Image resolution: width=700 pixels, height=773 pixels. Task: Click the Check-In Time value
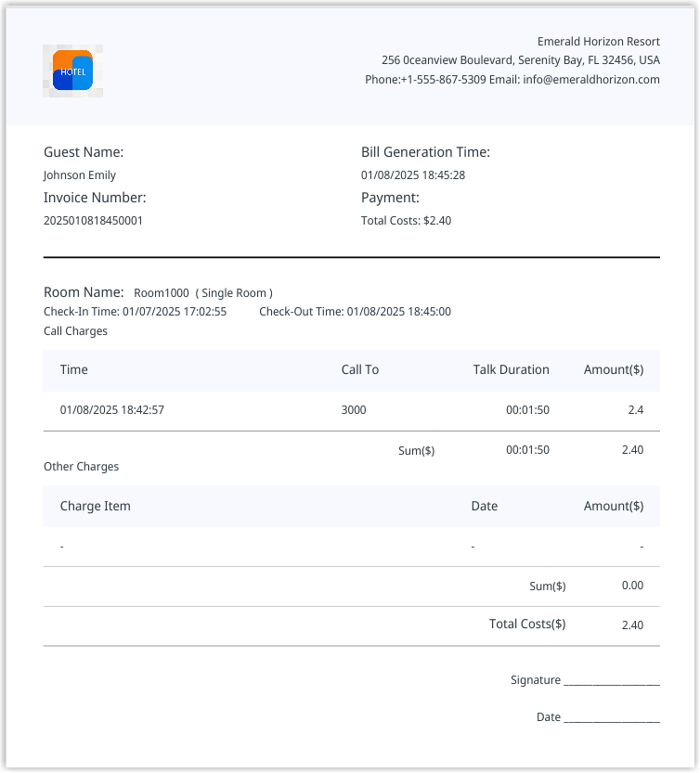click(x=175, y=312)
